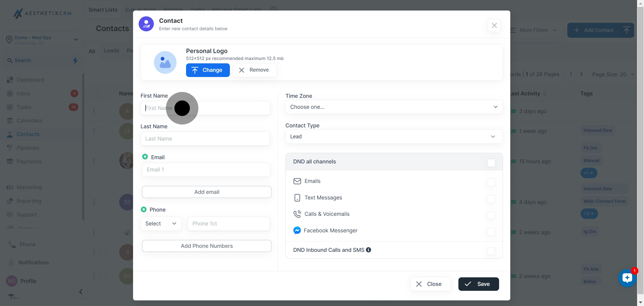This screenshot has width=644, height=306.
Task: Open the phone type Select dropdown
Action: tap(161, 223)
